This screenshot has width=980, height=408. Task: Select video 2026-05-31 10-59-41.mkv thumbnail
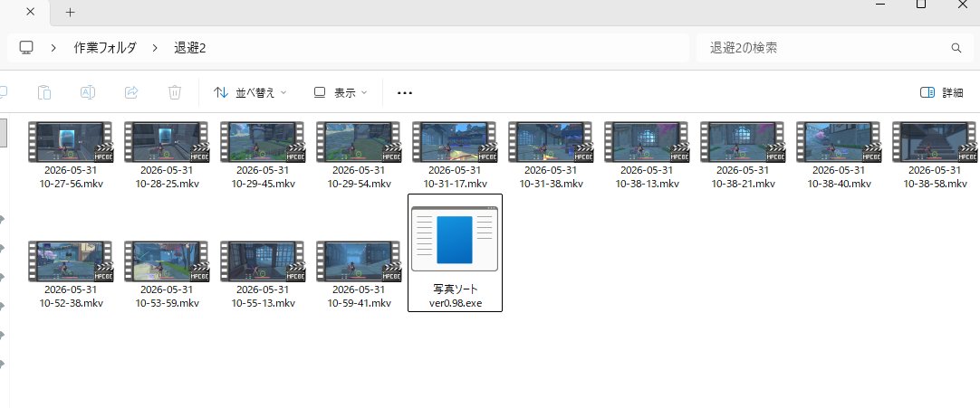pyautogui.click(x=358, y=261)
